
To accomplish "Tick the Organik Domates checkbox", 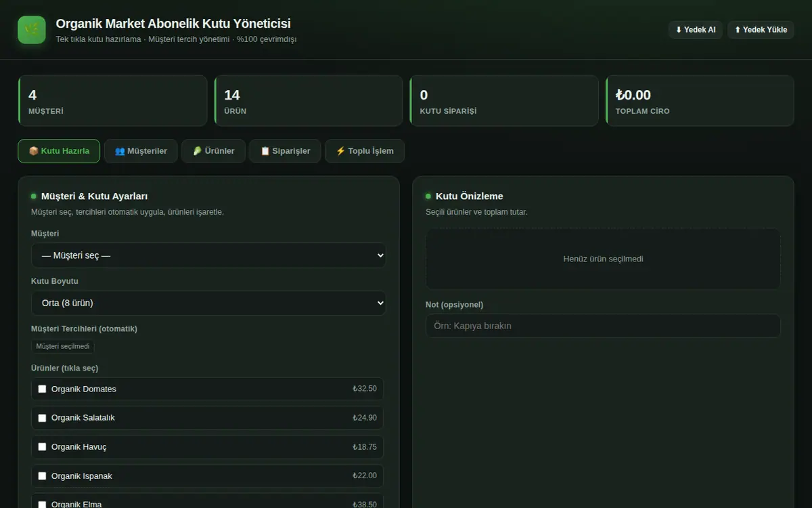I will pyautogui.click(x=42, y=389).
